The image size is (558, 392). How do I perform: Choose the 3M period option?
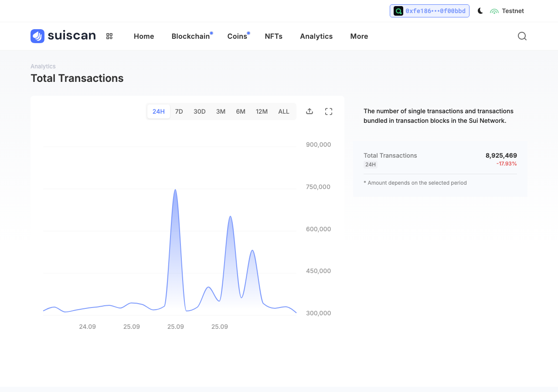tap(221, 112)
